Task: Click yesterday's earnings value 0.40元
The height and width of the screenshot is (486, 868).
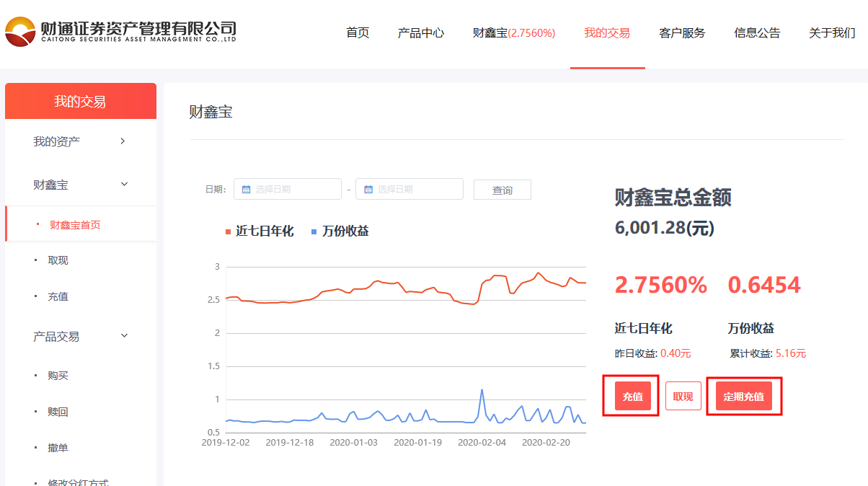Action: tap(676, 353)
